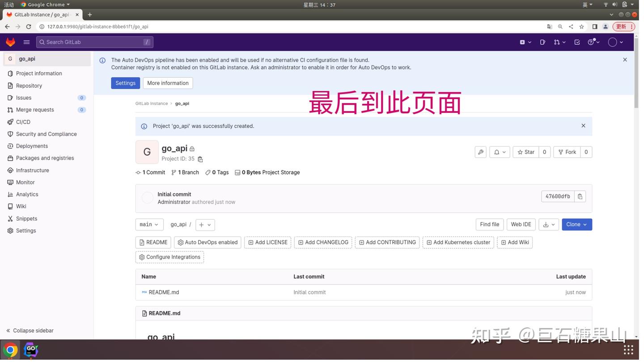Open the main branch selector
The image size is (644, 362).
[x=149, y=225]
